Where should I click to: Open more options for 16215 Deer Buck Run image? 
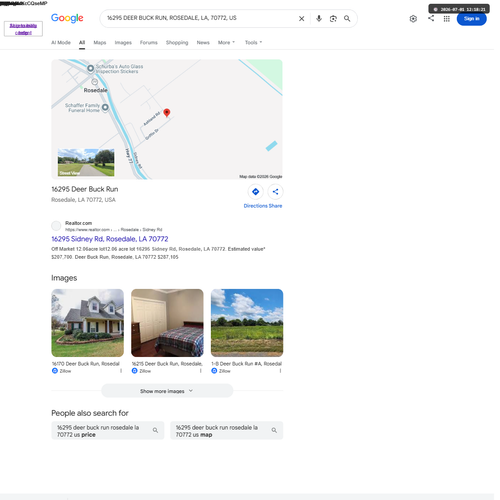pos(201,371)
